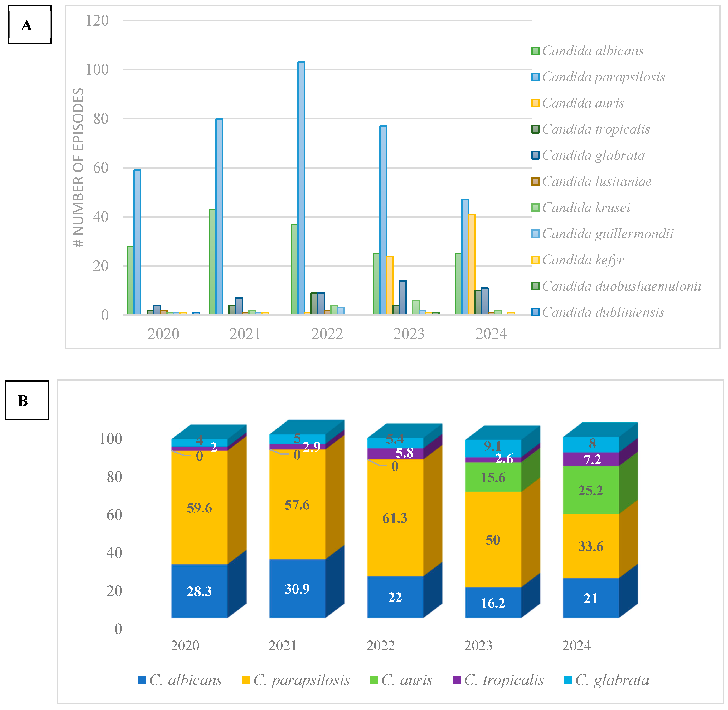Click the C. auris swatch in chart B legend
The width and height of the screenshot is (728, 710).
[373, 680]
